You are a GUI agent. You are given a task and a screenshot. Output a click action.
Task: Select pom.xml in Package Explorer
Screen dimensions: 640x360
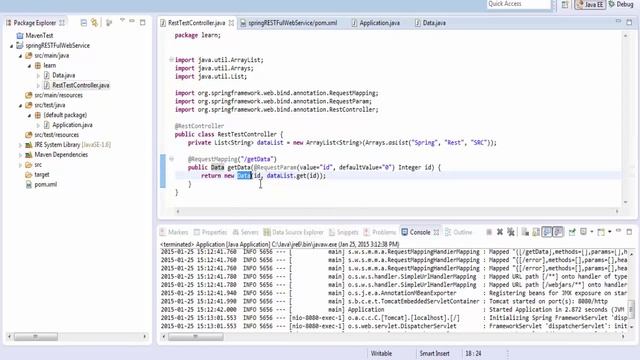click(45, 184)
